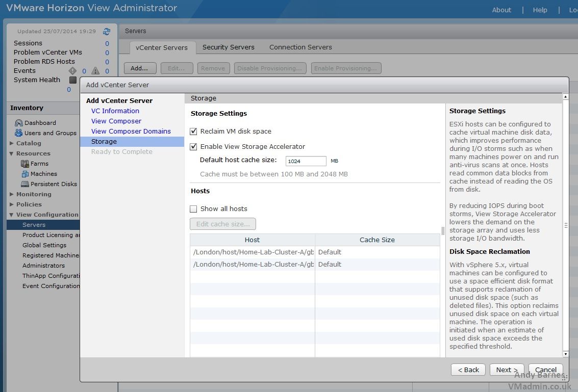Click the Cache Size column header
The height and width of the screenshot is (392, 578).
(377, 240)
